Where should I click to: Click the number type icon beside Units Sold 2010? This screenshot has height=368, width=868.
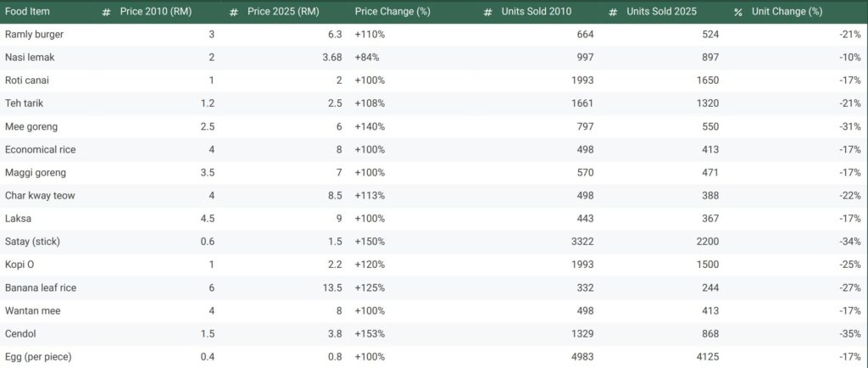[487, 12]
